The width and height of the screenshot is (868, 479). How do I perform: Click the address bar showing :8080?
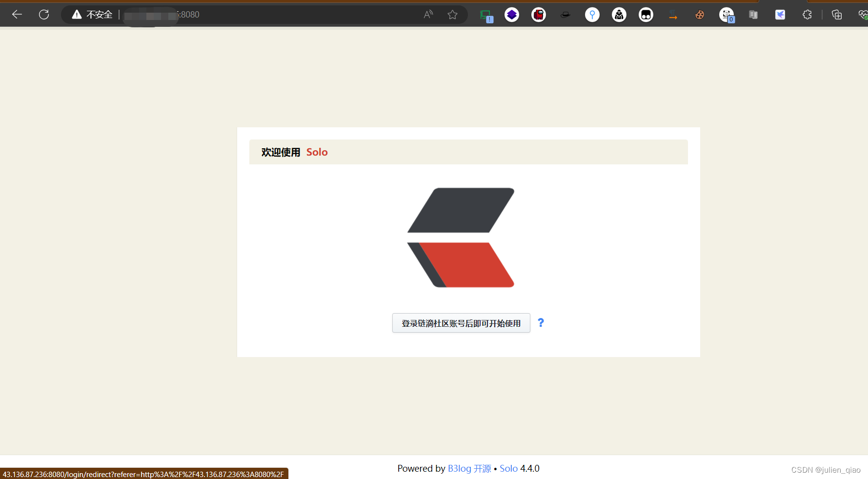pyautogui.click(x=263, y=15)
